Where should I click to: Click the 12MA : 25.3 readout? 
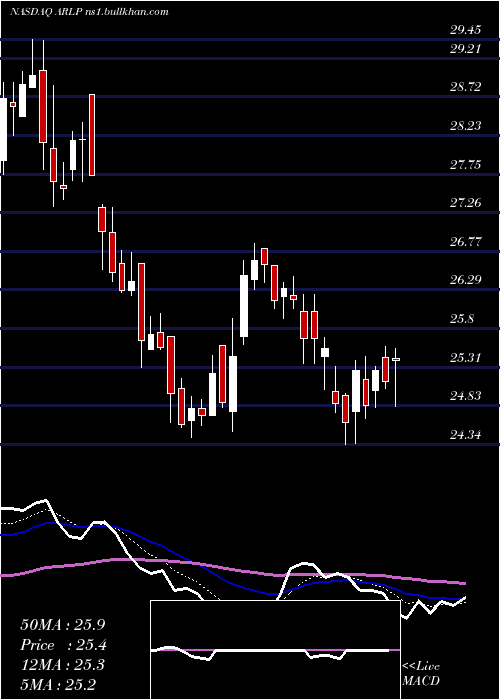(62, 665)
